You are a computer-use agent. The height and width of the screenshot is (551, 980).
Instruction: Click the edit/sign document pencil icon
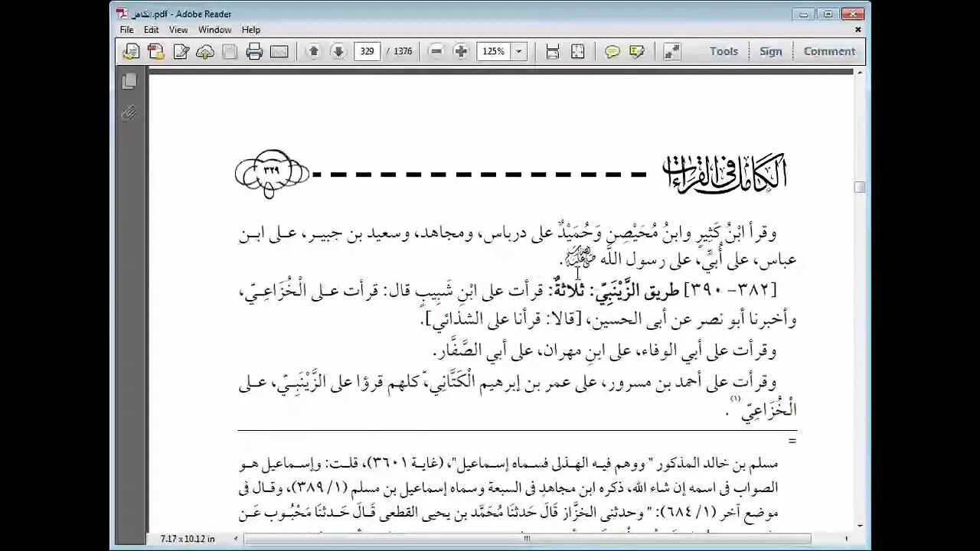point(181,51)
